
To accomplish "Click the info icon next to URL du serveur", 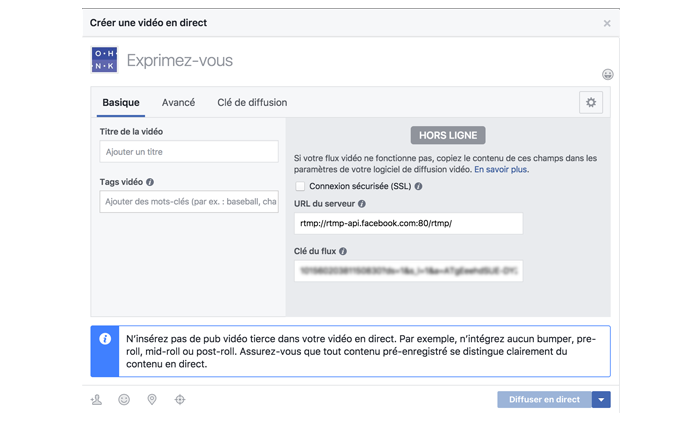I will coord(362,204).
